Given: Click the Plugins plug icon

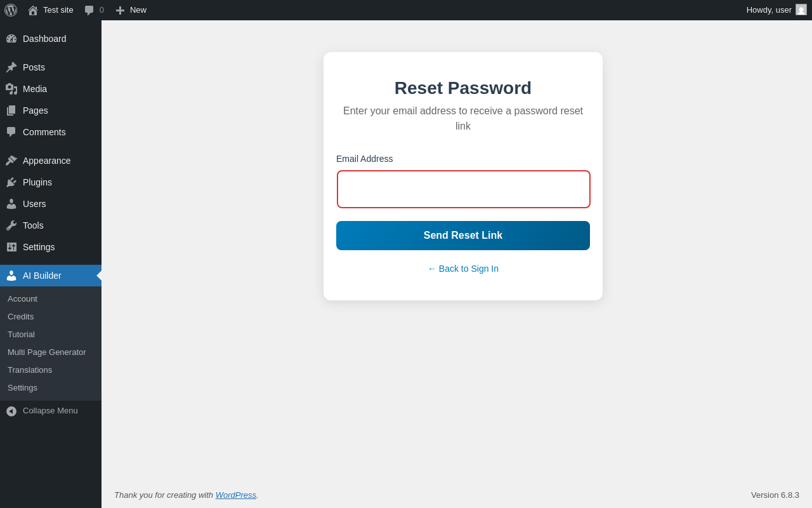Looking at the screenshot, I should coord(11,182).
